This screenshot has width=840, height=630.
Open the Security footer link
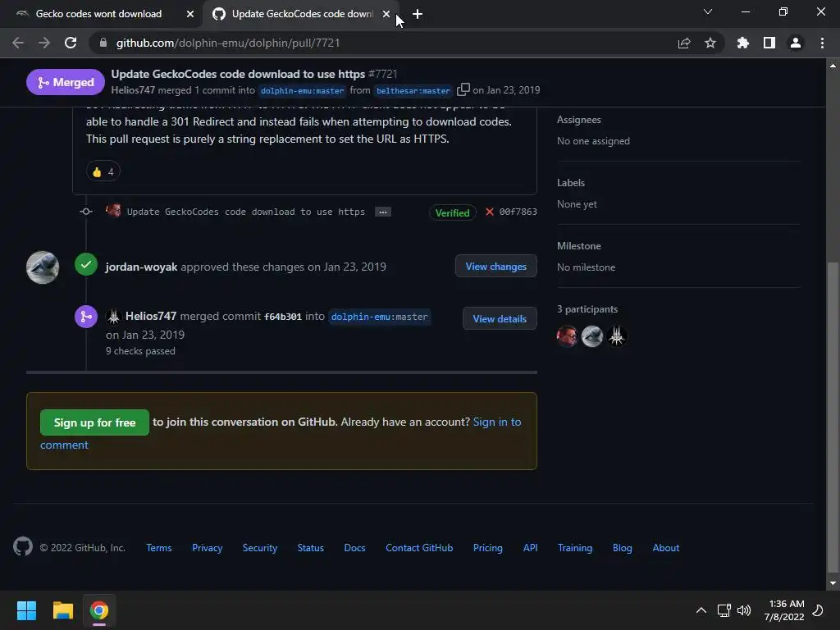(260, 548)
